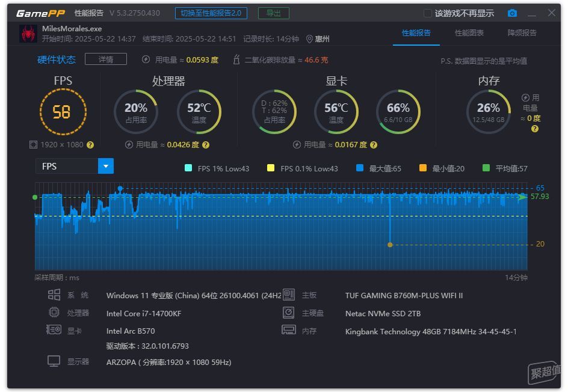
Task: Click the Windows 11 专业版 system text
Action: 194,296
